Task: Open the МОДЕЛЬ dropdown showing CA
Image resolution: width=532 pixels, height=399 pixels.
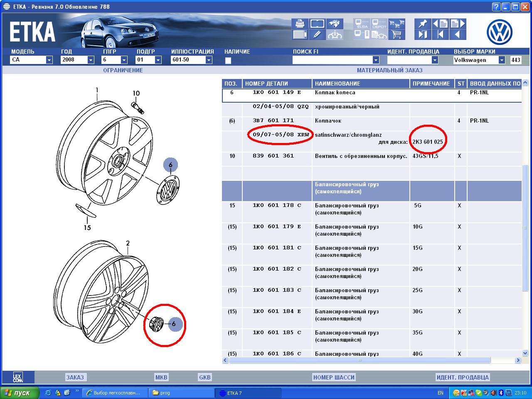Action: pyautogui.click(x=49, y=60)
